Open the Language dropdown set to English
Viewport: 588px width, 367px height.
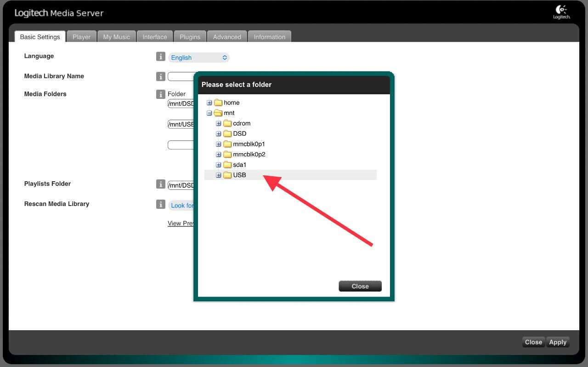click(x=198, y=57)
